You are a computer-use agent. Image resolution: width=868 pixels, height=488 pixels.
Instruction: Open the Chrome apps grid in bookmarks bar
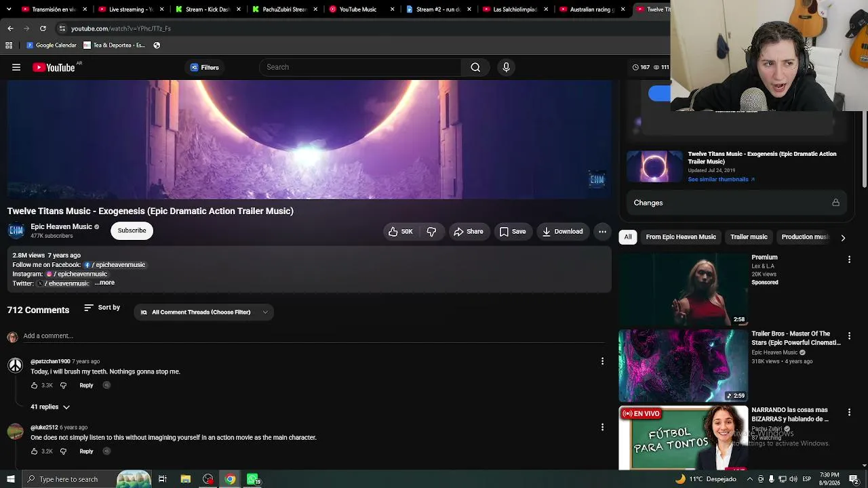(9, 45)
